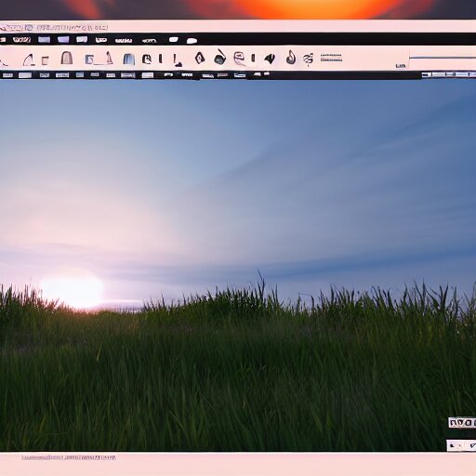Open the underlined status text link below image
This screenshot has height=476, width=476.
click(69, 457)
